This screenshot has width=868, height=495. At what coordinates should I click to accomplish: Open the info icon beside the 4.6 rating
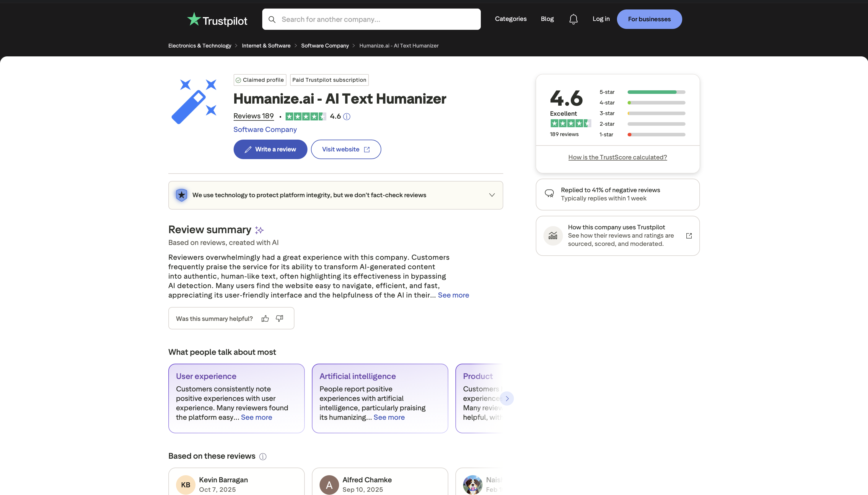[x=347, y=116]
